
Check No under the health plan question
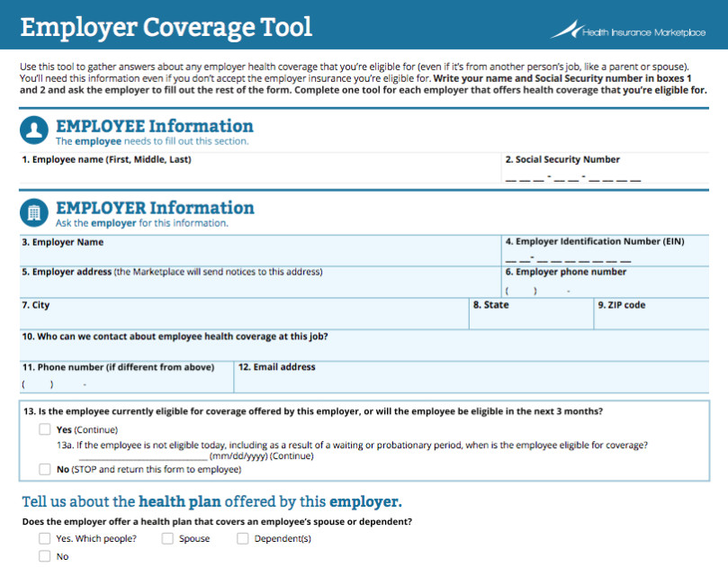click(43, 555)
